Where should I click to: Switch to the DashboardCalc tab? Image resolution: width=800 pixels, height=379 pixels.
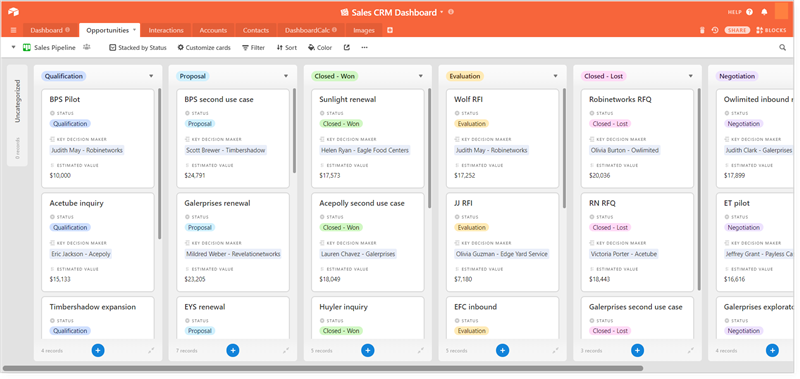pyautogui.click(x=311, y=31)
